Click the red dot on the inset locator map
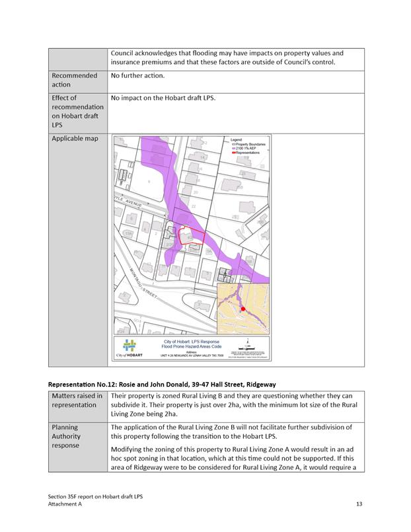 tap(243, 309)
